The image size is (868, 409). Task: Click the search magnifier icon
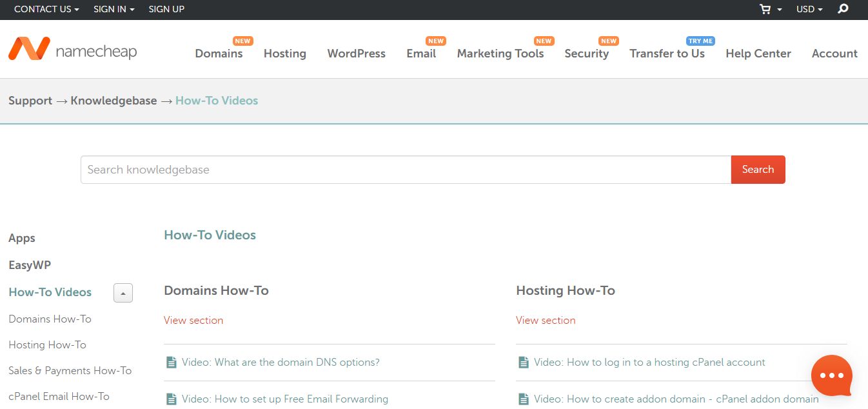[x=843, y=9]
